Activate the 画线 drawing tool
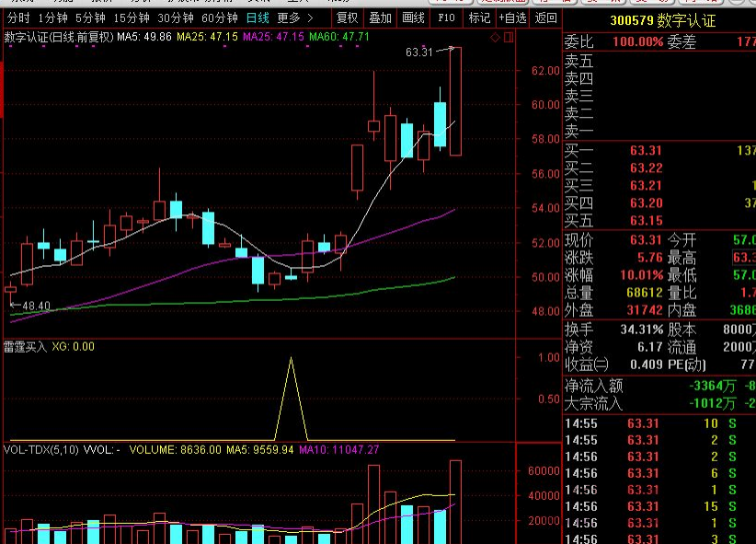This screenshot has width=756, height=544. pos(414,17)
